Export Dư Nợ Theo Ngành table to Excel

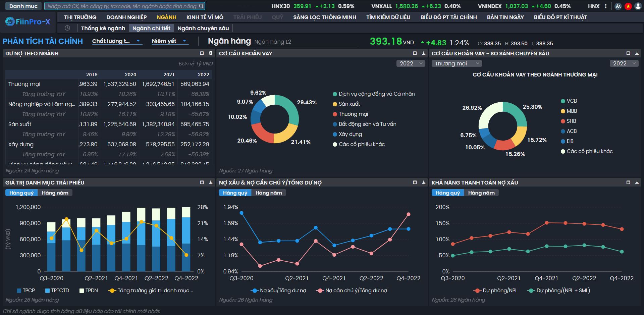click(x=211, y=53)
